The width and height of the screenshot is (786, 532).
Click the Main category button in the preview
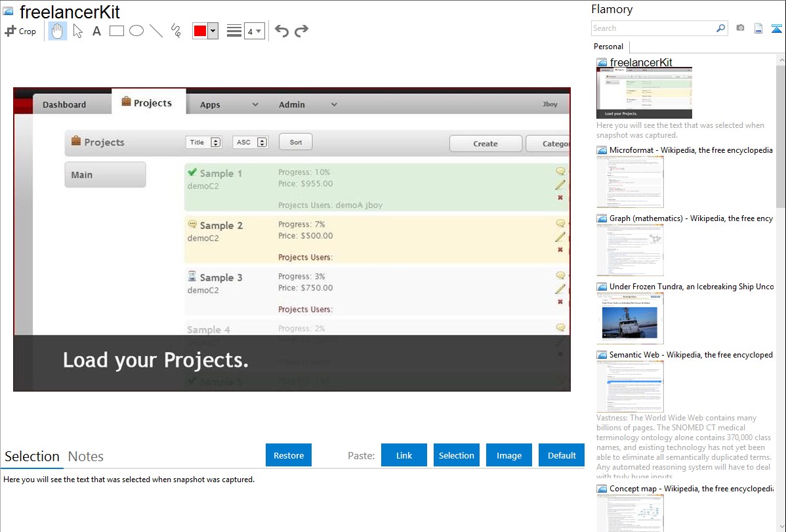coord(105,174)
